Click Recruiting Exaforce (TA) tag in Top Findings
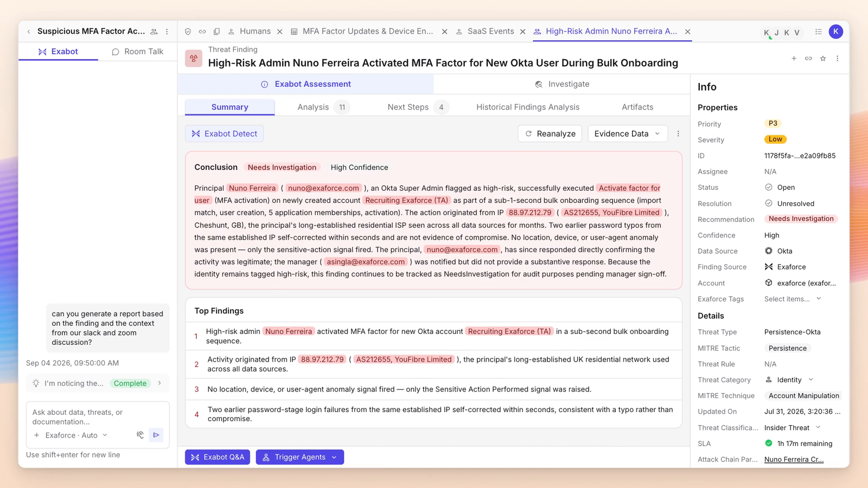868x488 pixels. coord(509,331)
